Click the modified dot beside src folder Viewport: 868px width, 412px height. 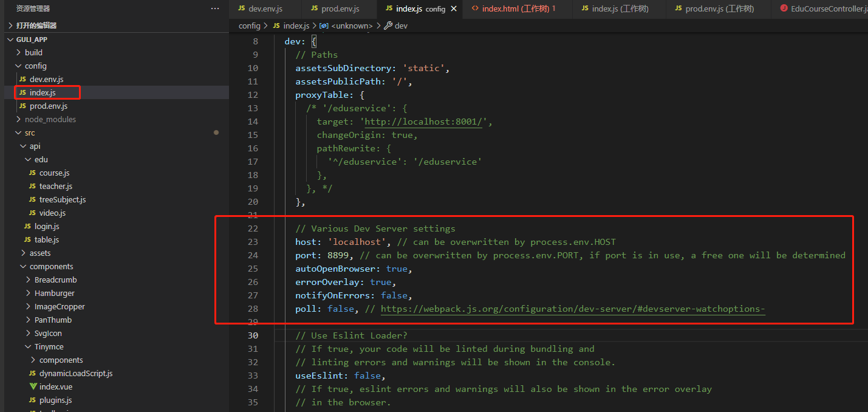[x=216, y=132]
